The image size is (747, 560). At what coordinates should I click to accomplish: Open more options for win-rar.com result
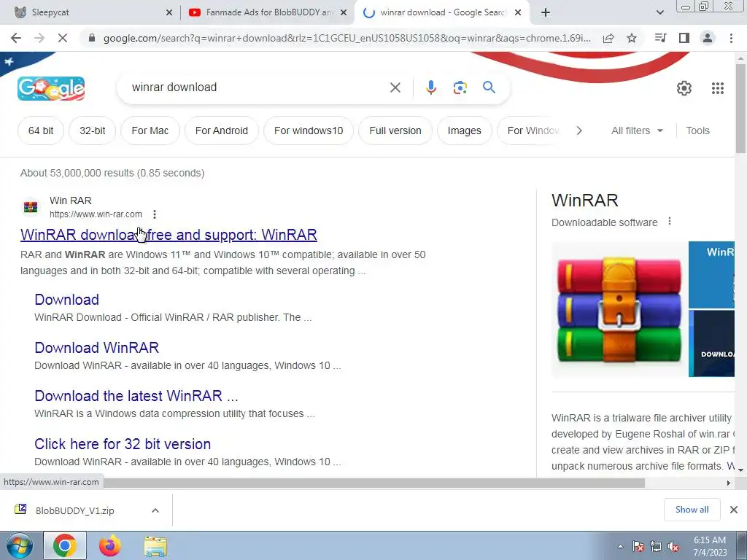pos(155,214)
